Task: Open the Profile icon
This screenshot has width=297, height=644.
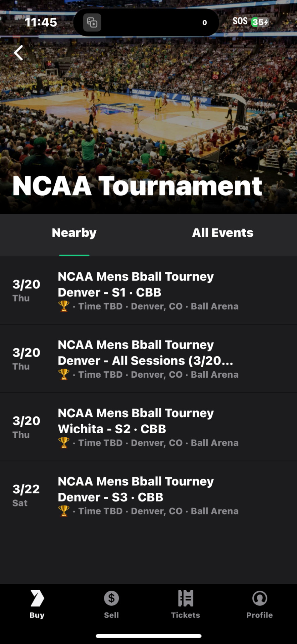Action: (x=259, y=598)
